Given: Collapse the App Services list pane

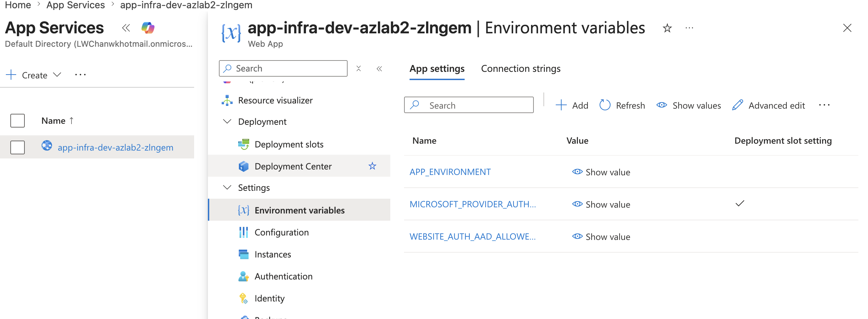Looking at the screenshot, I should [126, 28].
